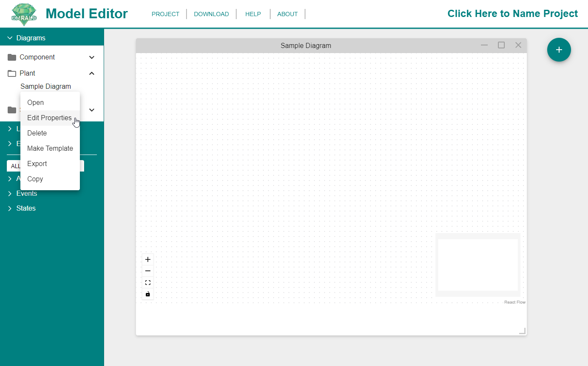Close the Sample Diagram window
The image size is (588, 366).
coord(518,45)
